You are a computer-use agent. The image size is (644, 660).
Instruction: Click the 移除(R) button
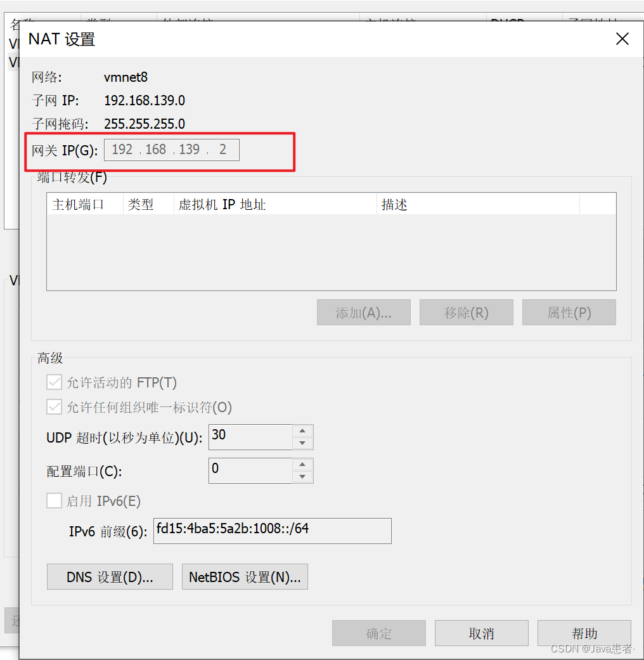467,313
